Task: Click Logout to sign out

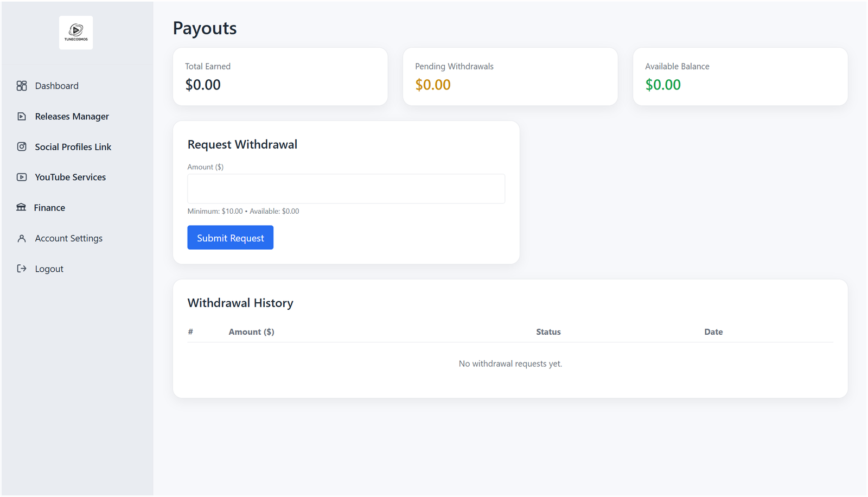Action: click(x=49, y=268)
